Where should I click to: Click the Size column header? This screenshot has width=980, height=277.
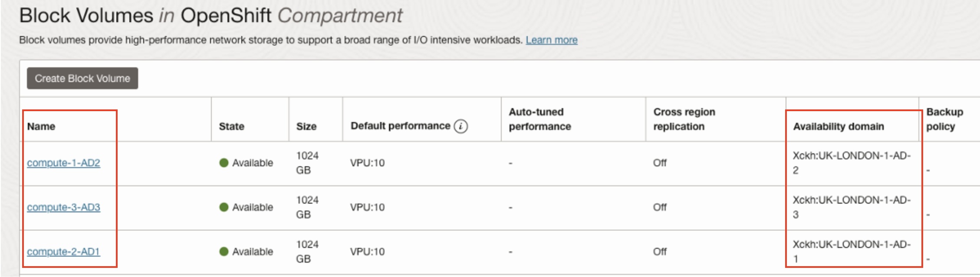click(x=306, y=126)
